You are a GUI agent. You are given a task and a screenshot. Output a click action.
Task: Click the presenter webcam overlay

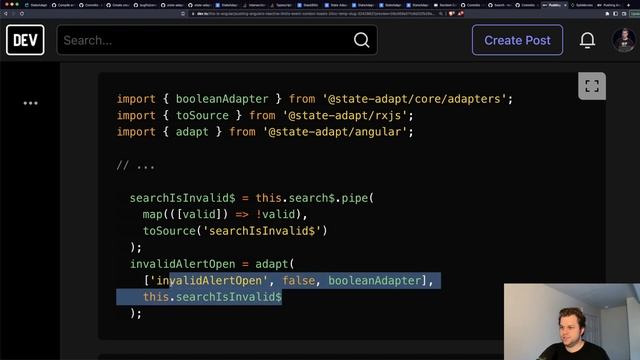(572, 322)
